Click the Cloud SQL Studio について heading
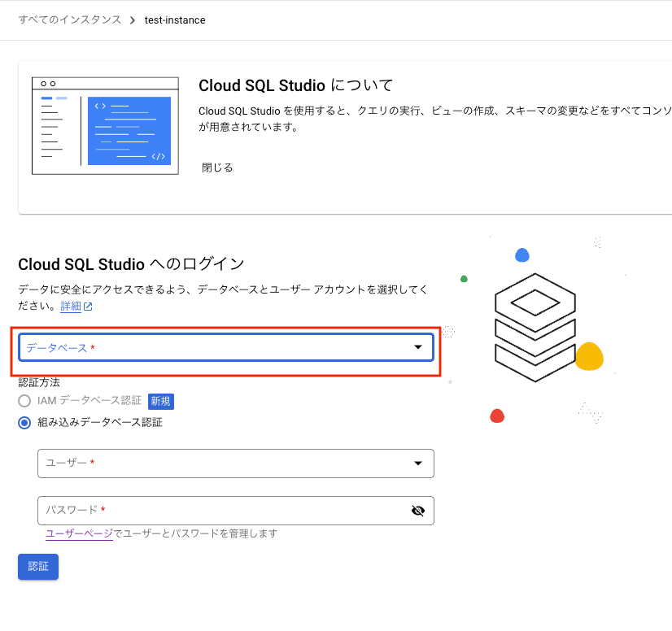The width and height of the screenshot is (672, 631). point(295,85)
